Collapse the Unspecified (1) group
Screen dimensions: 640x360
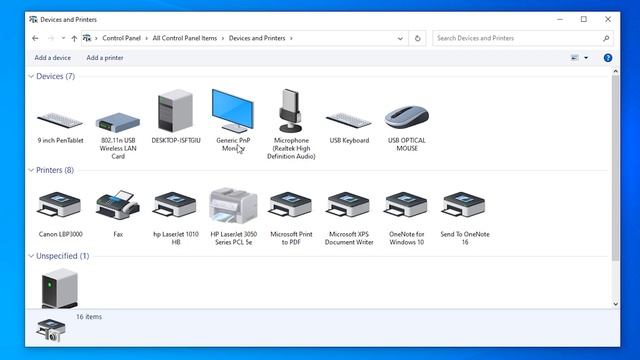click(31, 256)
